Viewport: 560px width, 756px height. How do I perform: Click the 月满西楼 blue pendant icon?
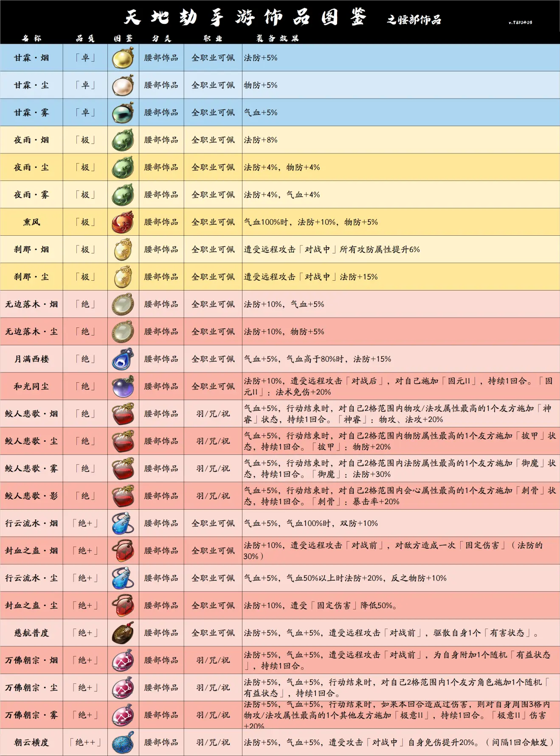(123, 359)
